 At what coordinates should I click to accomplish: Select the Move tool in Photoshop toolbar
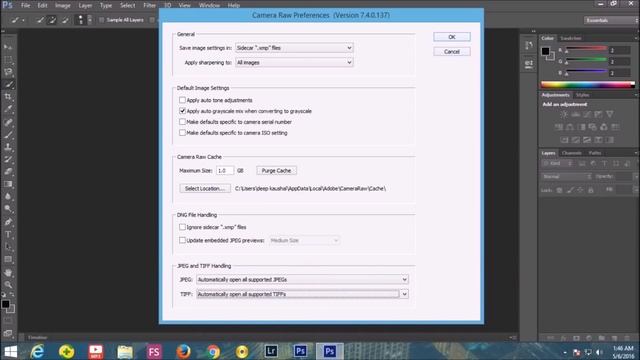(x=8, y=47)
